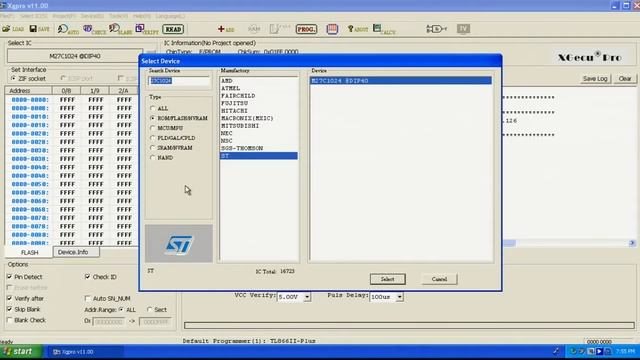Viewport: 640px width, 360px height.
Task: Select AMD in the Manufactory list
Action: 258,81
